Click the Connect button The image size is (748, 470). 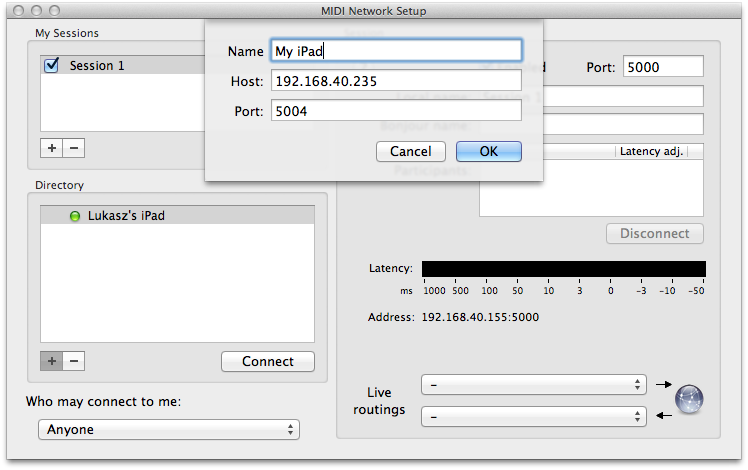pyautogui.click(x=268, y=362)
